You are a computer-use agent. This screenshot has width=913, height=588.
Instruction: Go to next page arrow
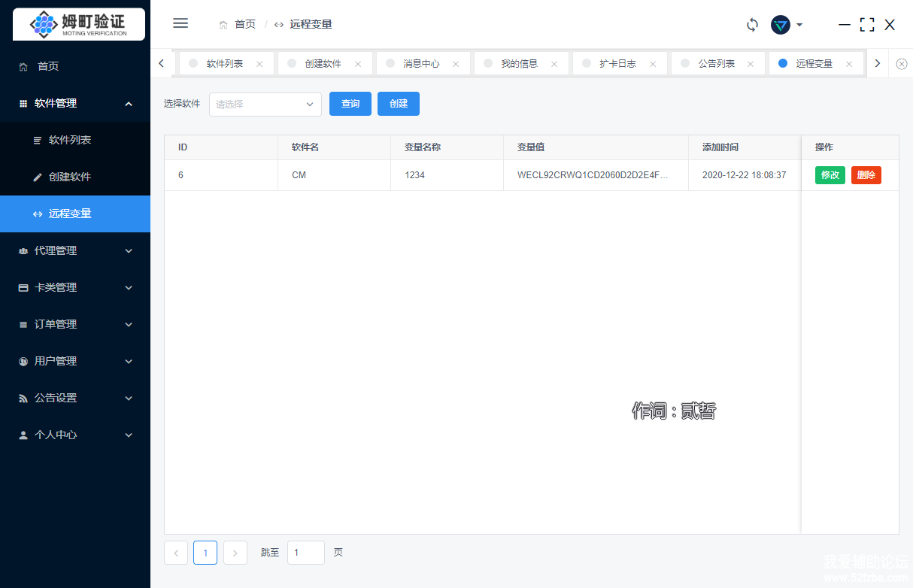point(235,553)
